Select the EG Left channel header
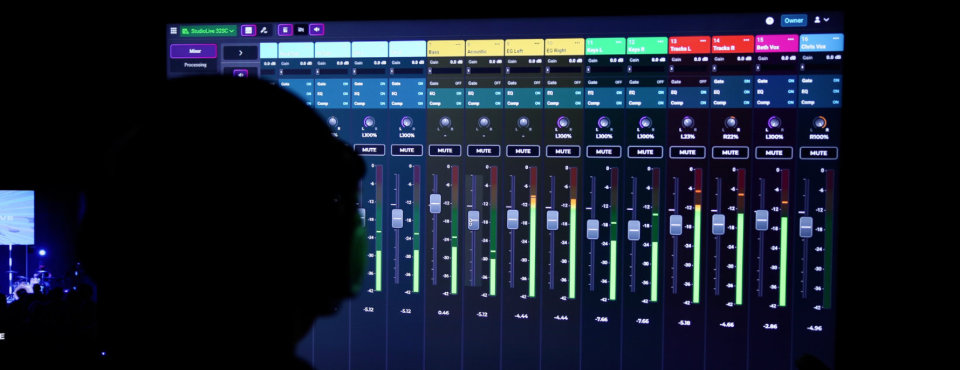960x370 pixels. 525,48
